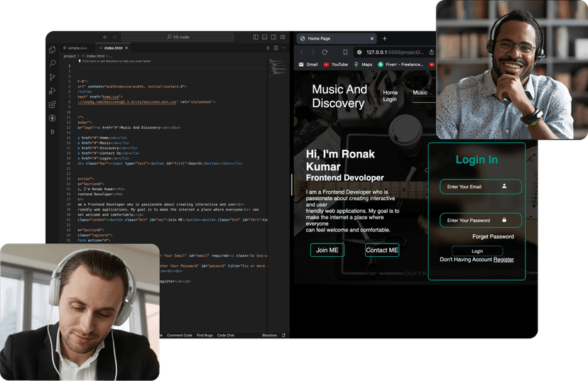Open the editor more actions ellipsis
Viewport: 588px width, 381px height.
coord(283,48)
